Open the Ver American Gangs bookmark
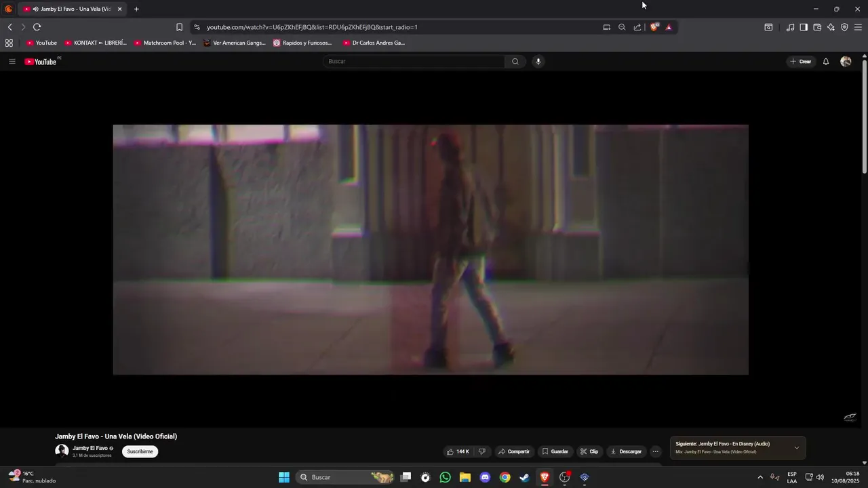This screenshot has height=488, width=868. [235, 43]
